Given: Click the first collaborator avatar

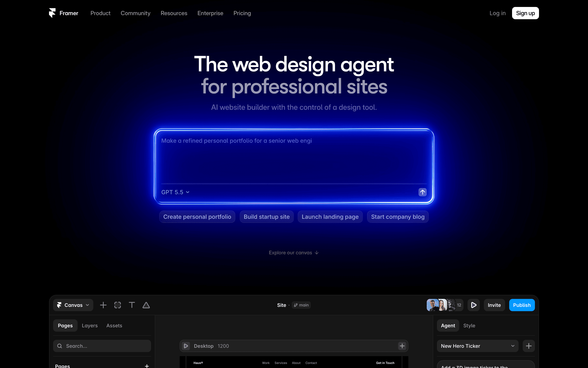Looking at the screenshot, I should pos(432,305).
